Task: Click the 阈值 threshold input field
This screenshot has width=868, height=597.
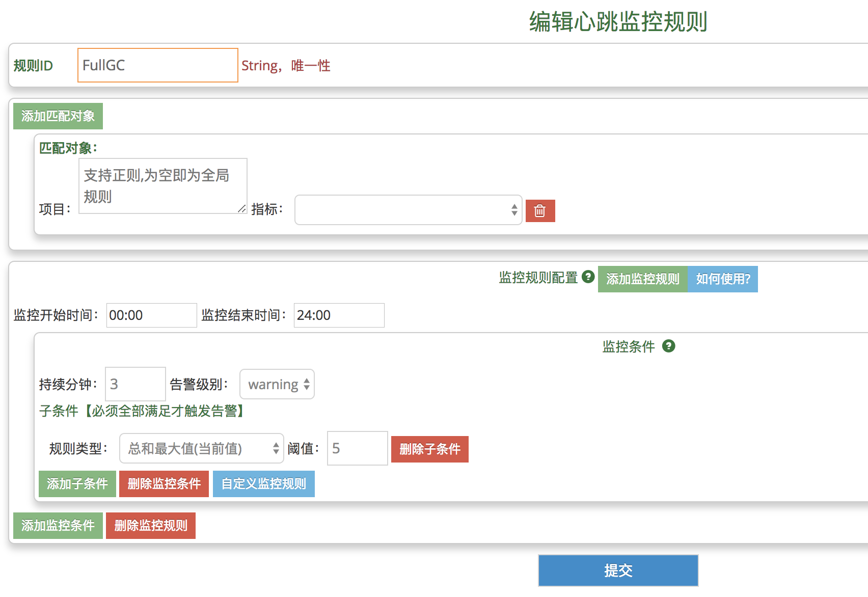Action: 357,449
